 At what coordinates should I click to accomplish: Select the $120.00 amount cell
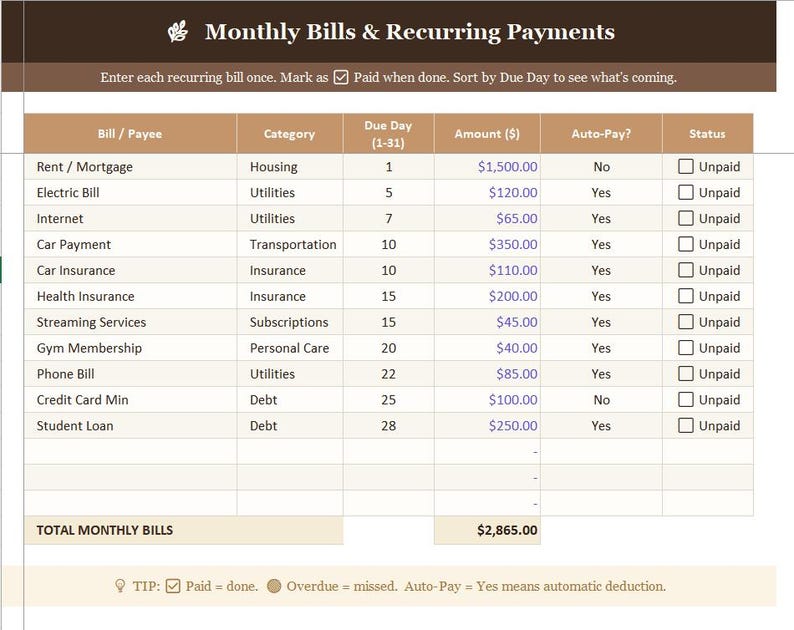[x=487, y=192]
